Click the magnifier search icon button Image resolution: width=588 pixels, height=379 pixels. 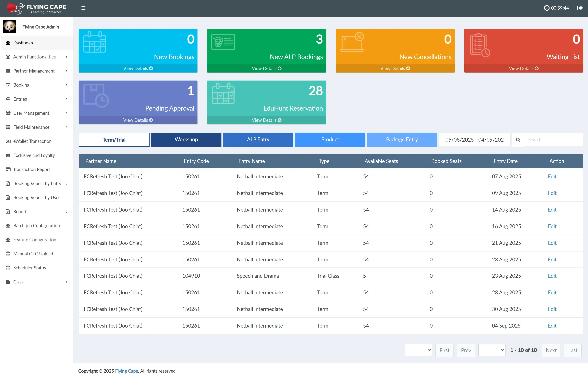pyautogui.click(x=518, y=139)
